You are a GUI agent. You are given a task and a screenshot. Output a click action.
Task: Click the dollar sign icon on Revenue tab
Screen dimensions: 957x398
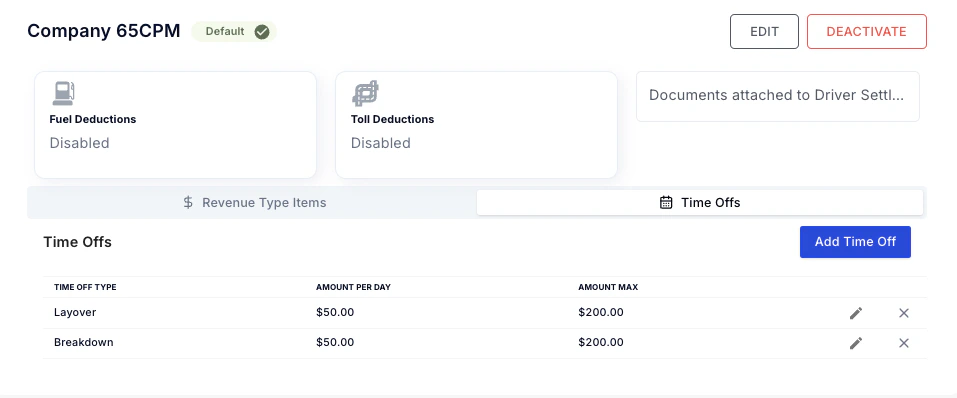point(188,203)
